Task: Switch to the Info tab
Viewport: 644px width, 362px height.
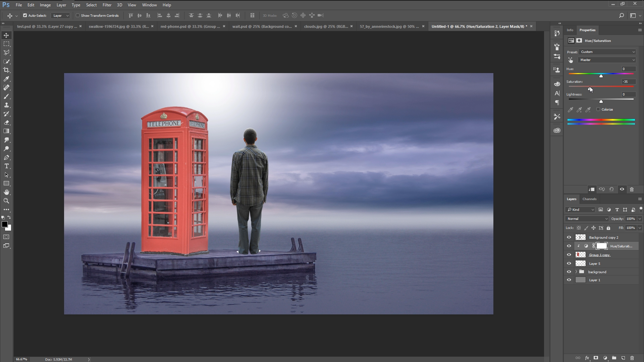Action: point(570,30)
